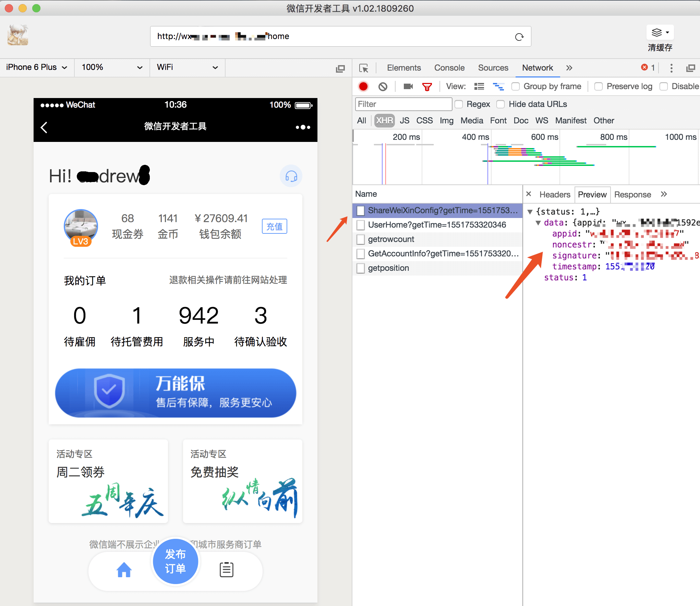Viewport: 700px width, 606px height.
Task: Toggle the network filter funnel icon
Action: (x=427, y=87)
